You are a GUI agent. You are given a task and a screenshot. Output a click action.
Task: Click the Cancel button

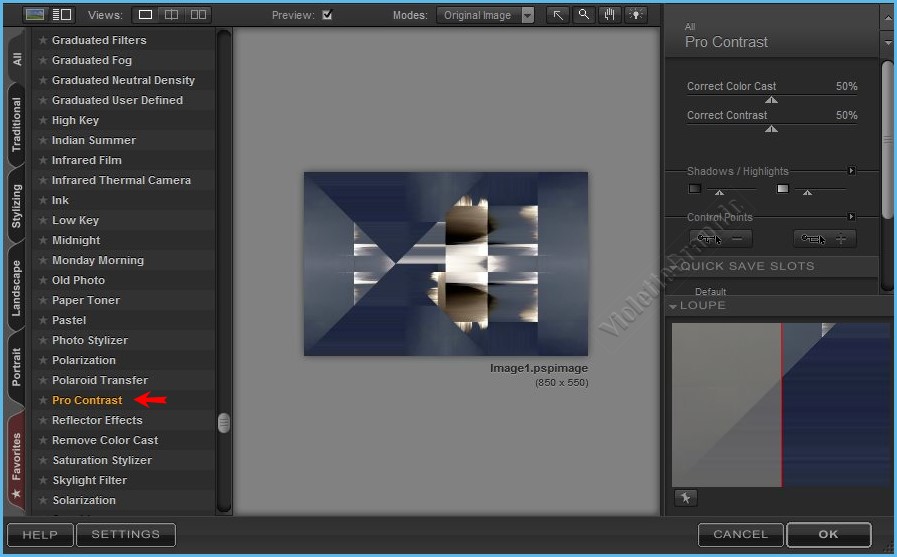(x=740, y=534)
